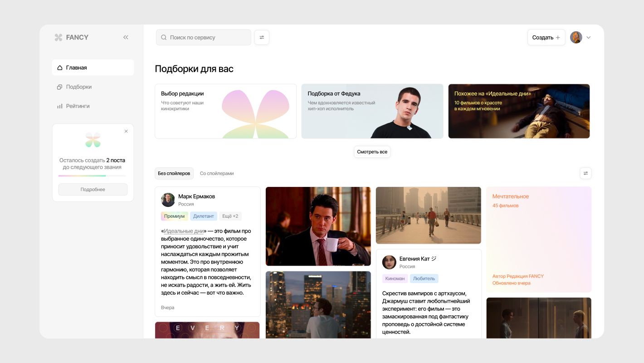Image resolution: width=644 pixels, height=363 pixels.
Task: Switch to Со спойлерами feed
Action: pyautogui.click(x=217, y=173)
